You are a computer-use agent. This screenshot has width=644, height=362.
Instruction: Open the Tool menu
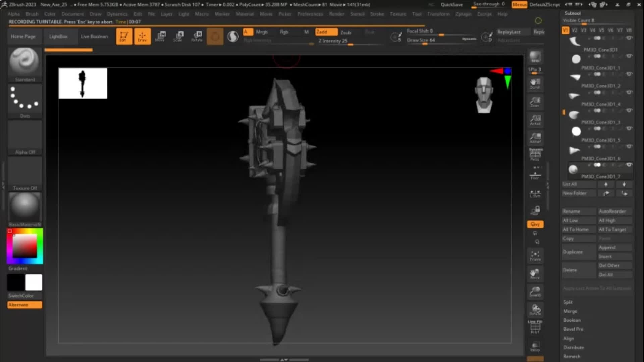(x=417, y=14)
